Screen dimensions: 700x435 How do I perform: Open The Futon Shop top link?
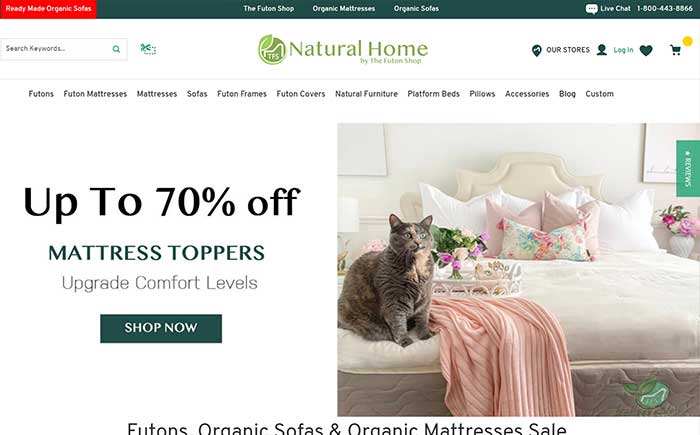pos(269,8)
